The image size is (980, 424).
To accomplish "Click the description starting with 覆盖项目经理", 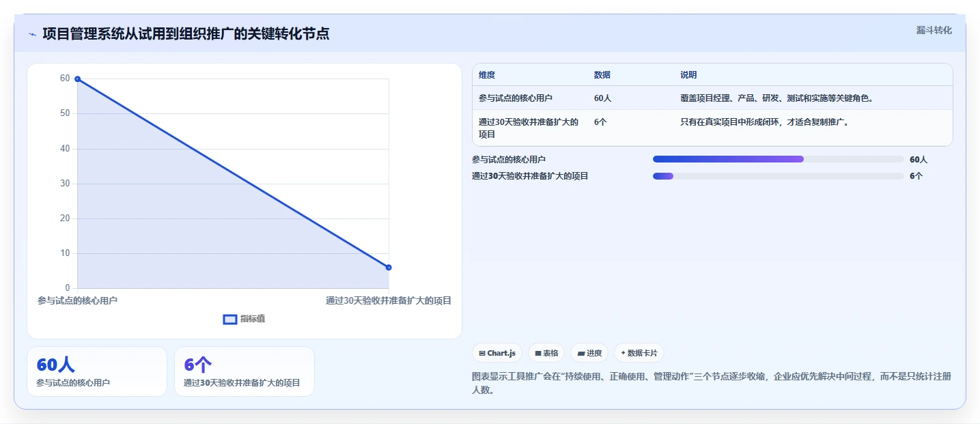I will pos(777,98).
